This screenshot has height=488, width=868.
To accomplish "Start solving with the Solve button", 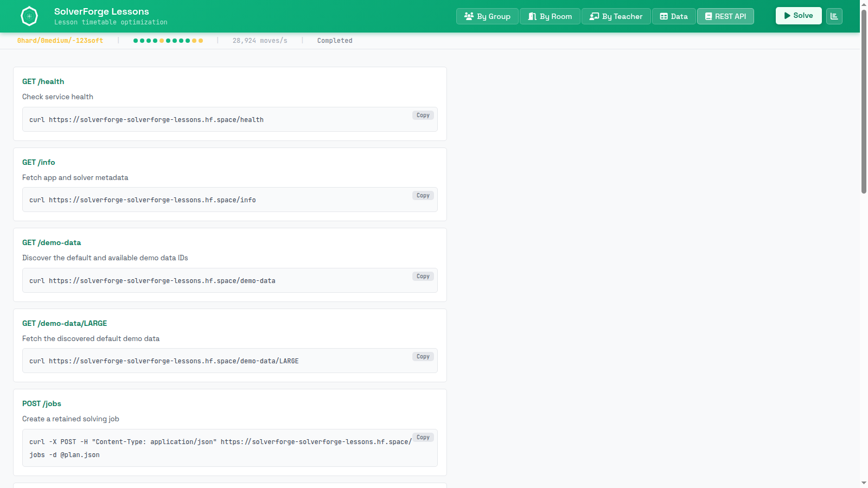I will [x=799, y=16].
